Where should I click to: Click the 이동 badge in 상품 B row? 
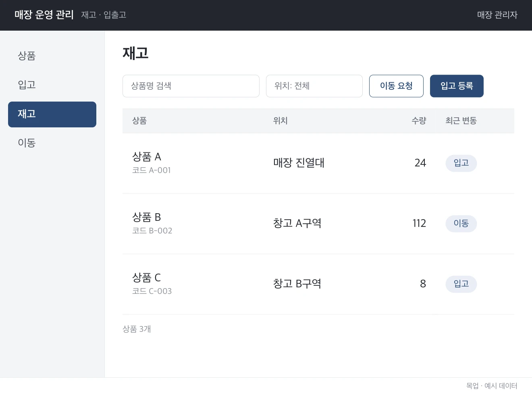click(461, 224)
